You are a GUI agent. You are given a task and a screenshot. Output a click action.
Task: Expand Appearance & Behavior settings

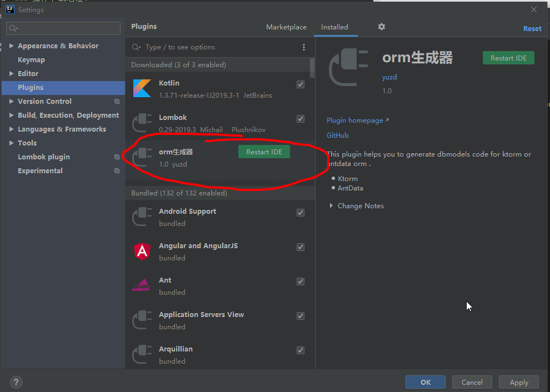tap(11, 46)
